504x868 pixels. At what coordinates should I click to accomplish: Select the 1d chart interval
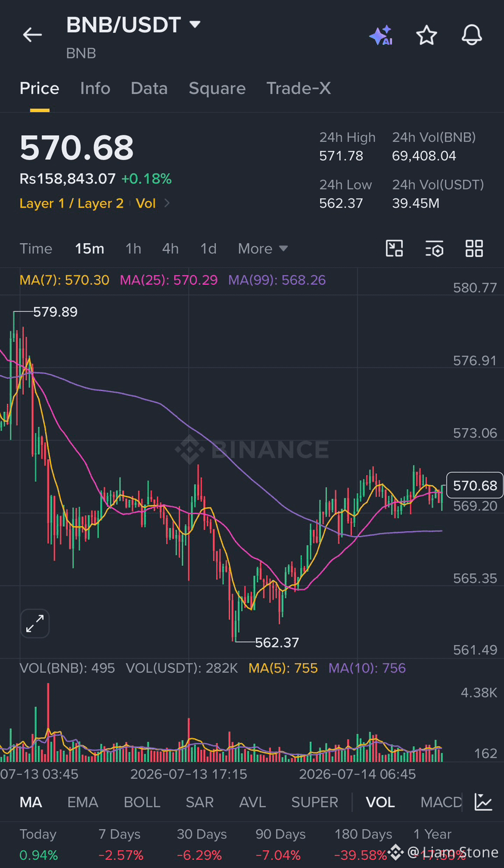click(209, 249)
